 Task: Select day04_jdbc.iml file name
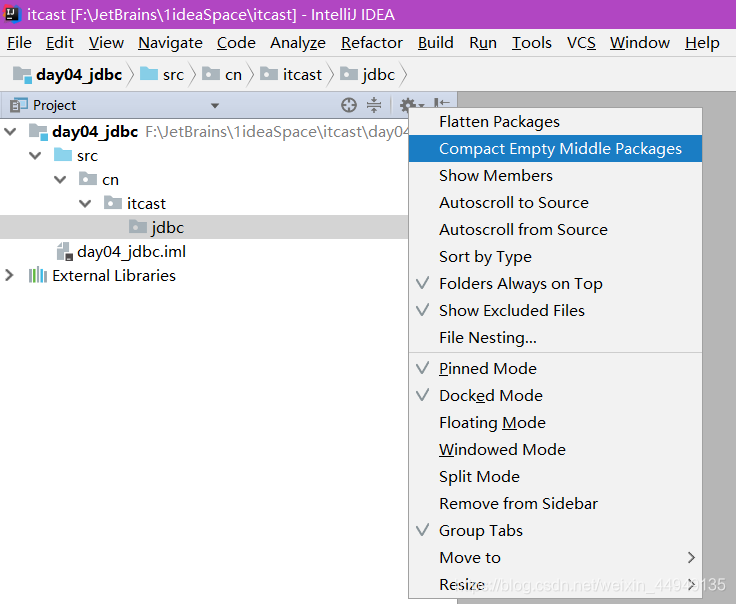click(x=131, y=252)
